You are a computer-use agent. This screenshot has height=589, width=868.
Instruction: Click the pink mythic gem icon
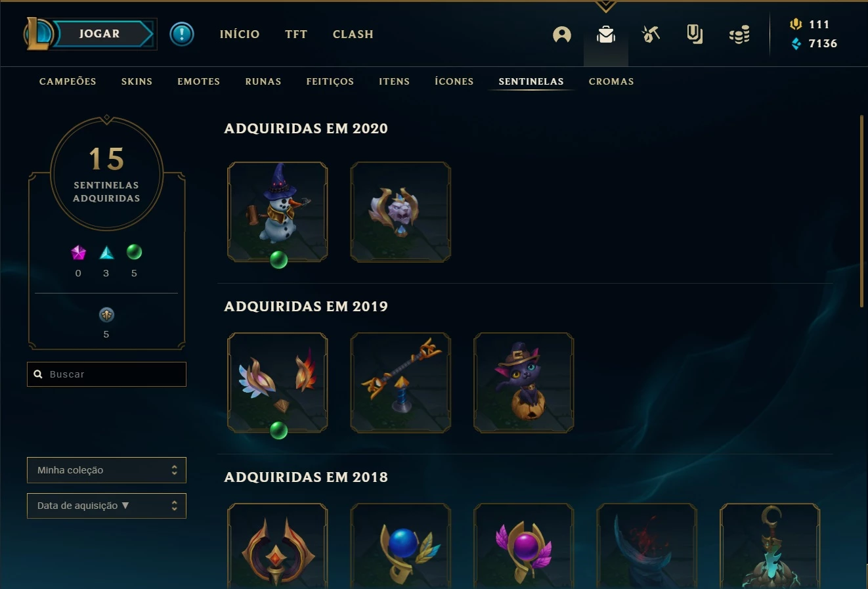click(x=78, y=253)
